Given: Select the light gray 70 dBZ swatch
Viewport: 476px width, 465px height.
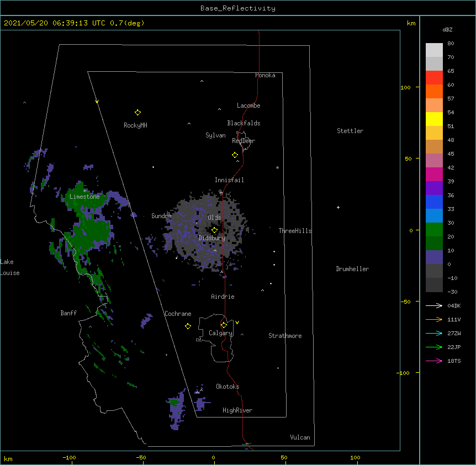Looking at the screenshot, I should click(434, 50).
